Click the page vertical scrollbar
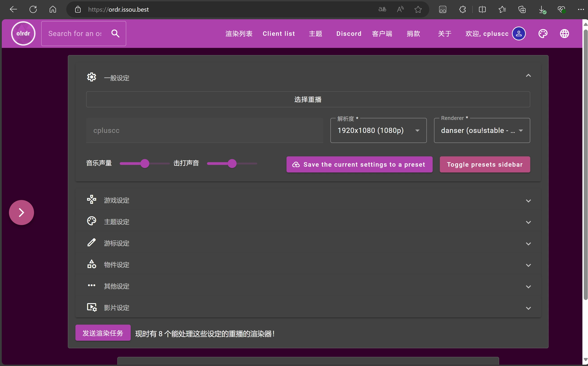 coord(585,165)
